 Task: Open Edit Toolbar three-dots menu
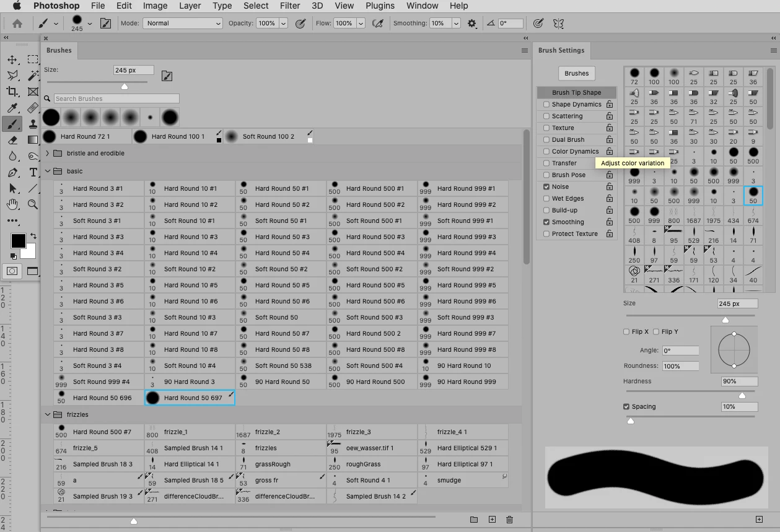tap(12, 220)
